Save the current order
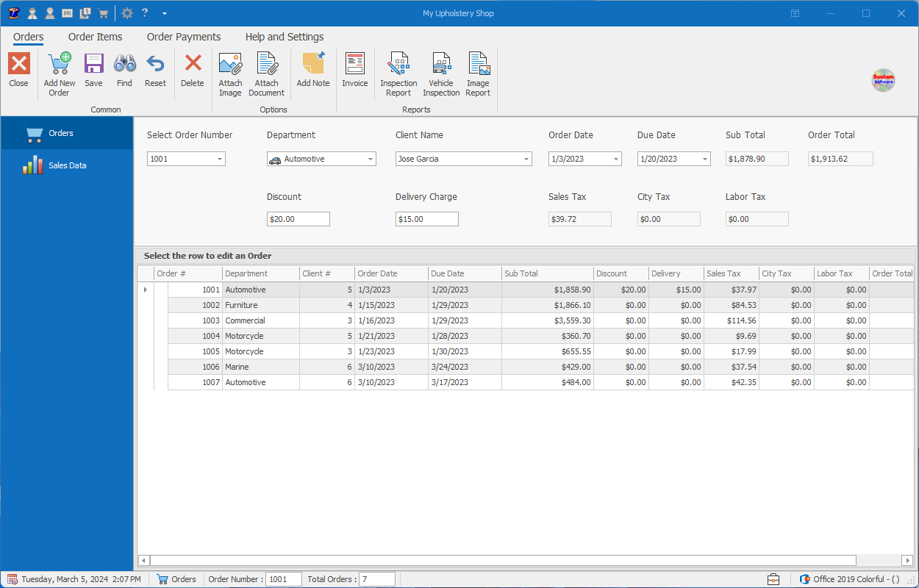919x588 pixels. coord(93,70)
